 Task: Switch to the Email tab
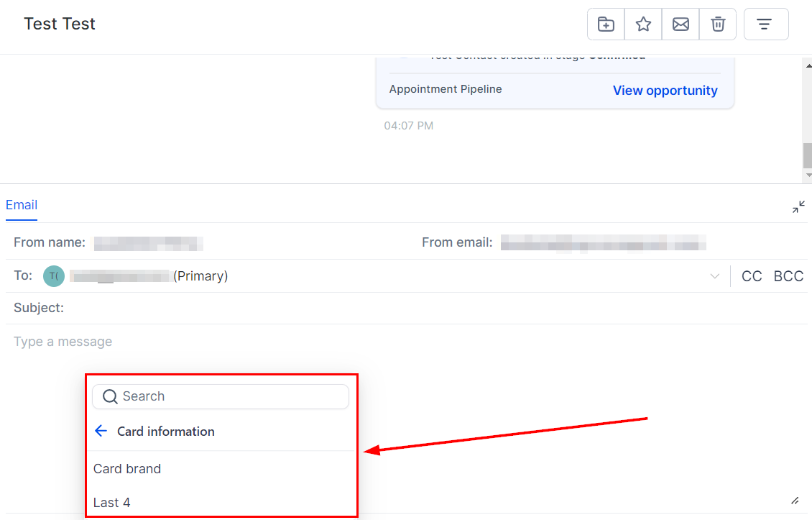click(22, 205)
